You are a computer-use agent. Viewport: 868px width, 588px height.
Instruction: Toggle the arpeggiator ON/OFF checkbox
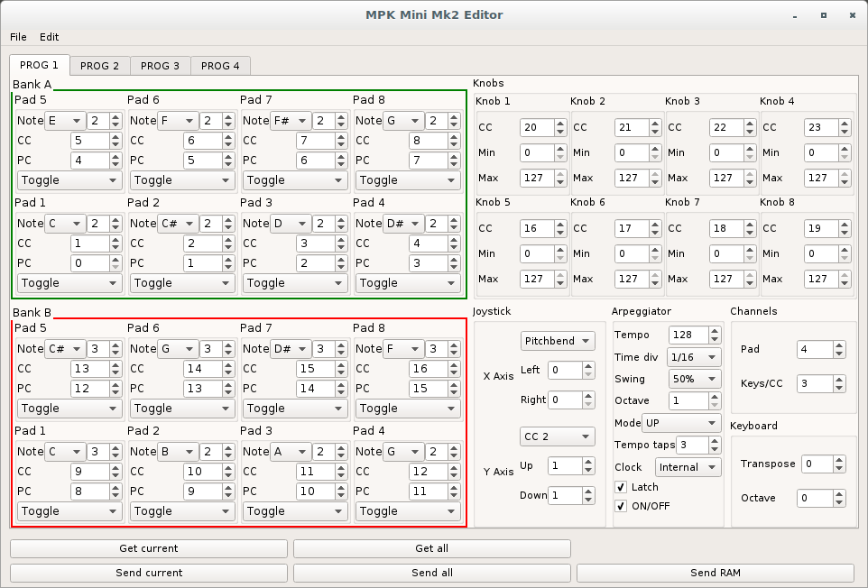[x=621, y=506]
